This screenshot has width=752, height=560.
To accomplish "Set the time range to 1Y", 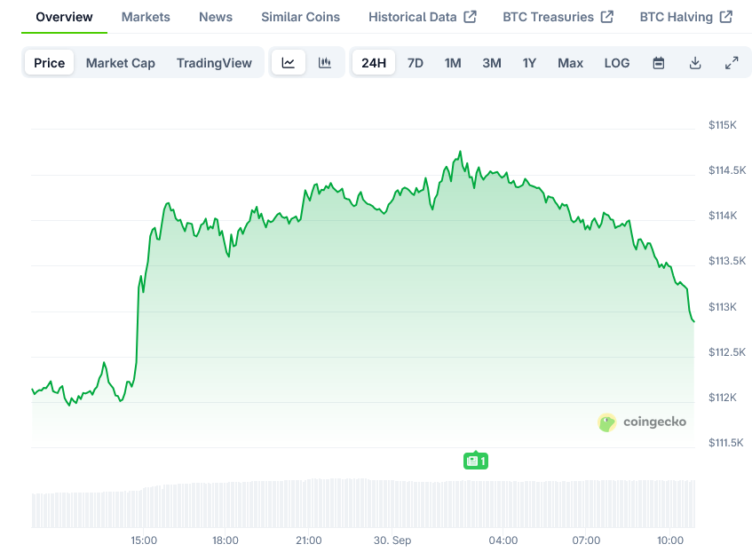I will click(530, 63).
